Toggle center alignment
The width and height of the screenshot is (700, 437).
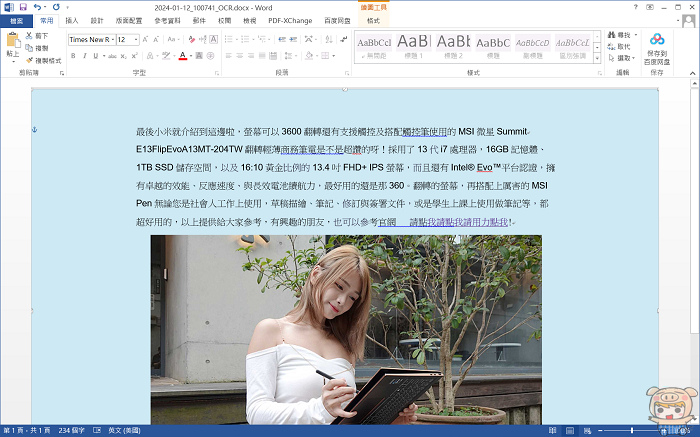click(240, 56)
